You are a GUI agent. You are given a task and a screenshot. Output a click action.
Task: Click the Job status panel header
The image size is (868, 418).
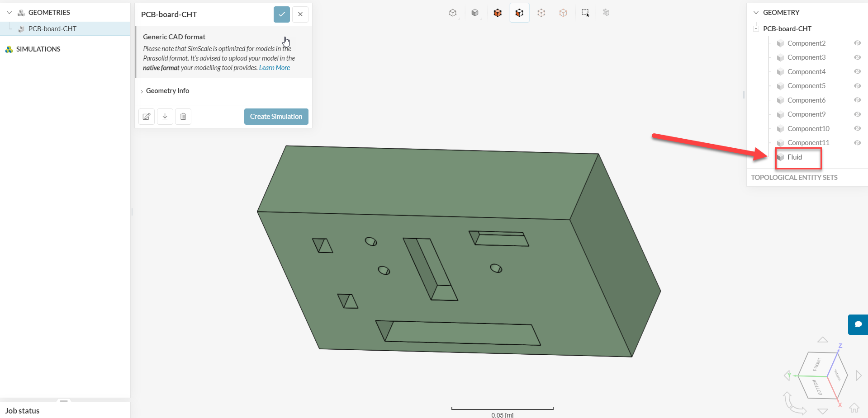tap(22, 411)
